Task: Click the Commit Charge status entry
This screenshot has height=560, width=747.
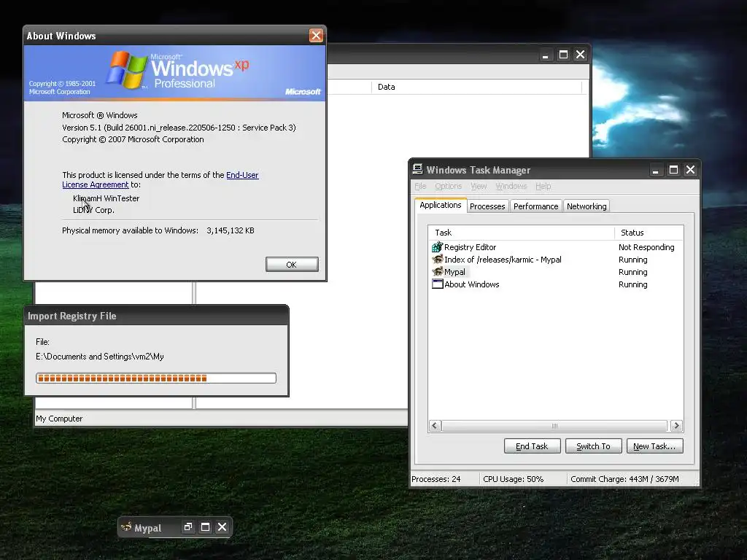Action: (x=624, y=479)
